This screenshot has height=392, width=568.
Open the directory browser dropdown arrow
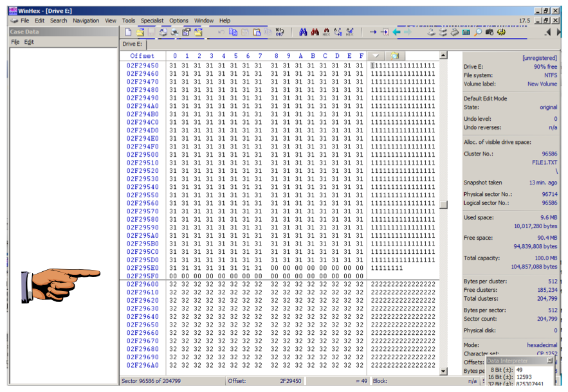point(377,56)
